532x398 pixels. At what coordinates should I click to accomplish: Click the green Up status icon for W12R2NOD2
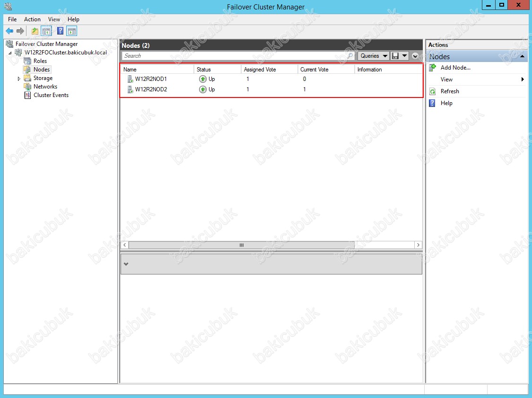tap(202, 89)
